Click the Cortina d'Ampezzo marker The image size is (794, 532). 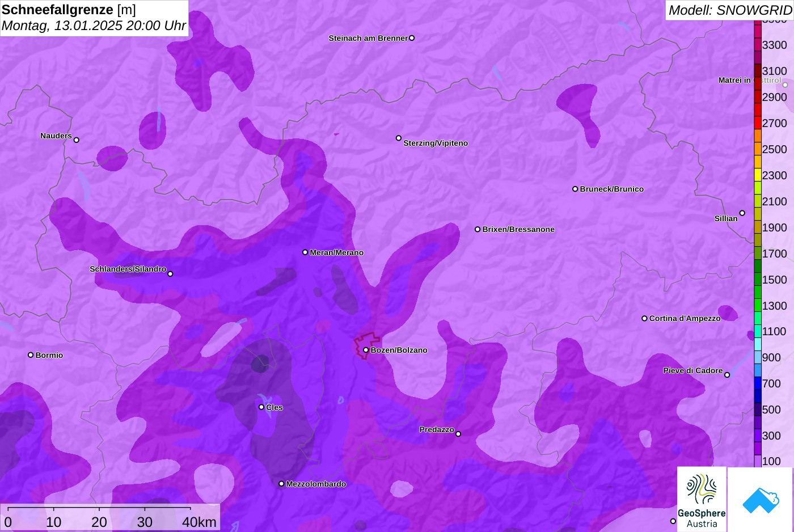tap(644, 318)
